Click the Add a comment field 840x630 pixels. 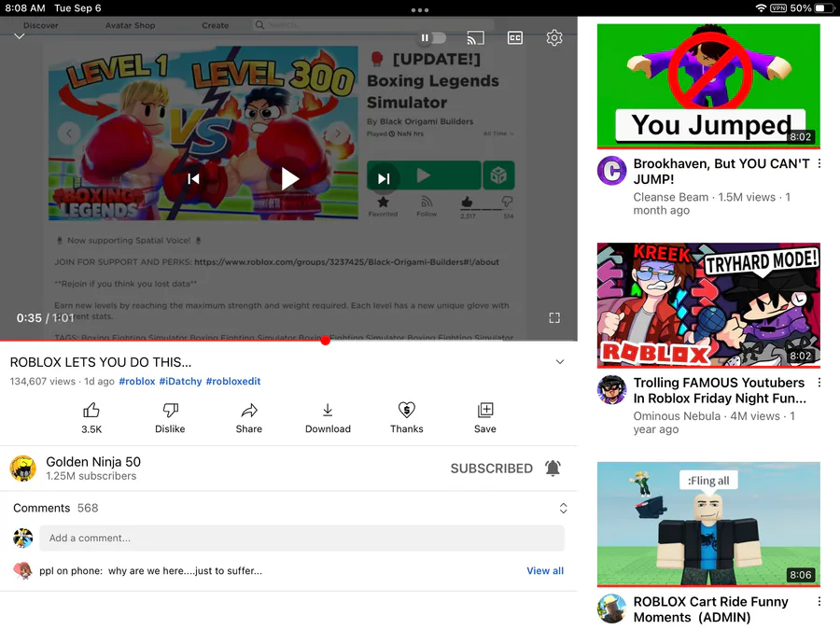point(301,538)
